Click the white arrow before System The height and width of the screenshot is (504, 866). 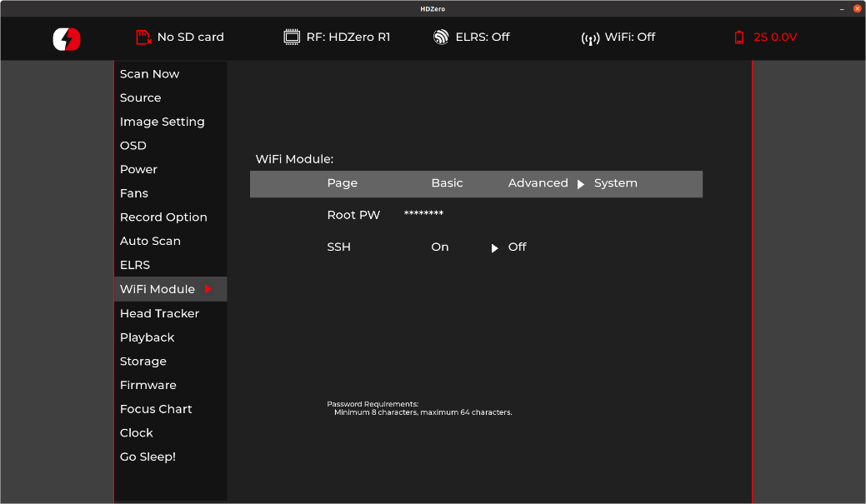[581, 184]
